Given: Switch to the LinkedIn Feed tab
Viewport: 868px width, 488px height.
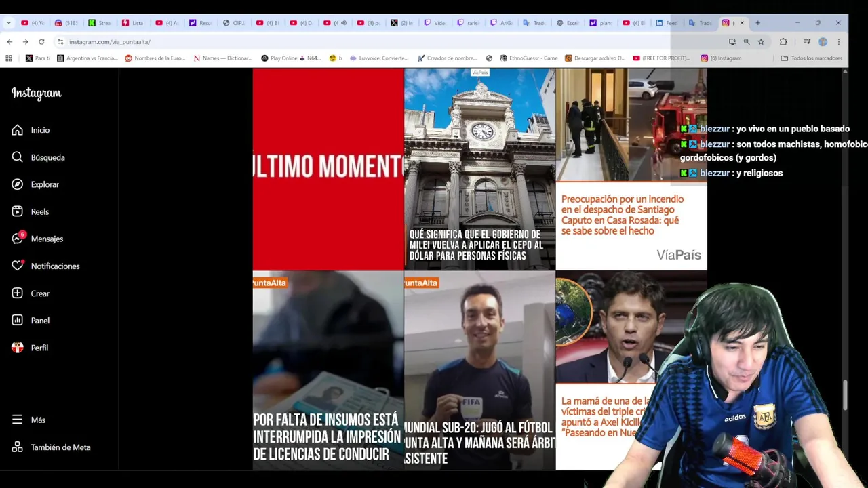Looking at the screenshot, I should click(667, 23).
